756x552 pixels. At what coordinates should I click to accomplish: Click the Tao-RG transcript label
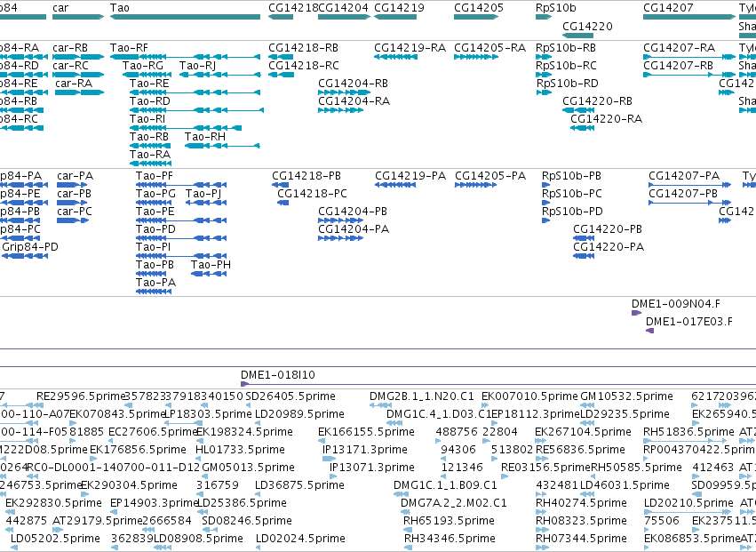coord(143,66)
